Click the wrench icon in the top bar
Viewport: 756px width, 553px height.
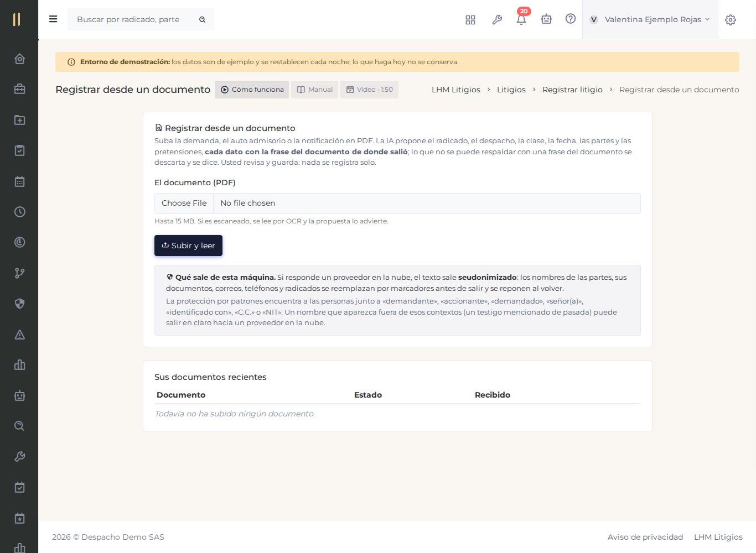(x=497, y=19)
